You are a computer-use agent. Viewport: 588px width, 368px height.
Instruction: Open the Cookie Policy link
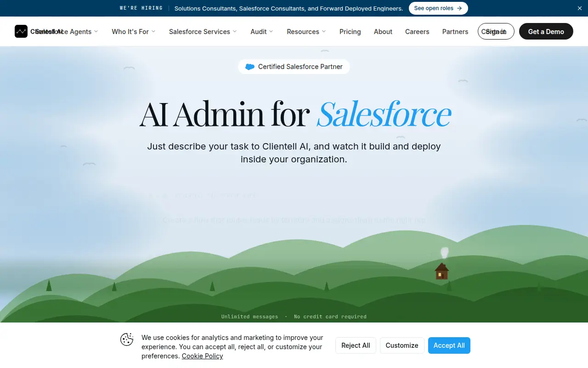pos(202,356)
